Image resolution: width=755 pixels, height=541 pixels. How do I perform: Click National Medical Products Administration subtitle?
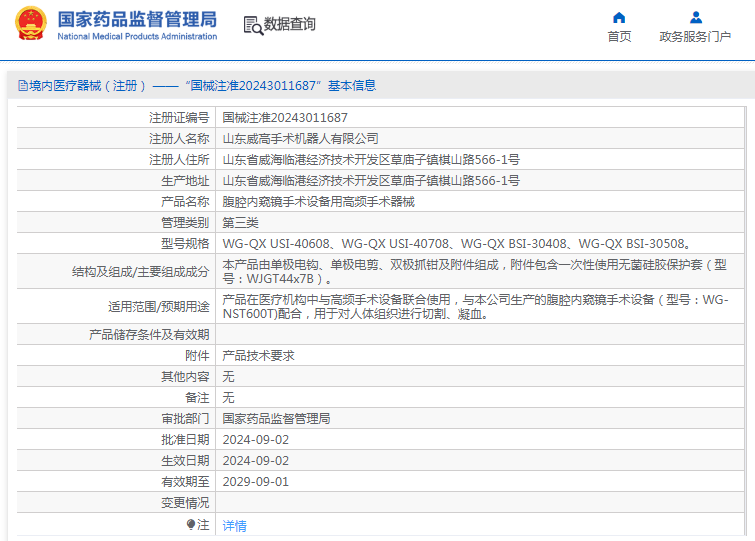click(x=137, y=37)
